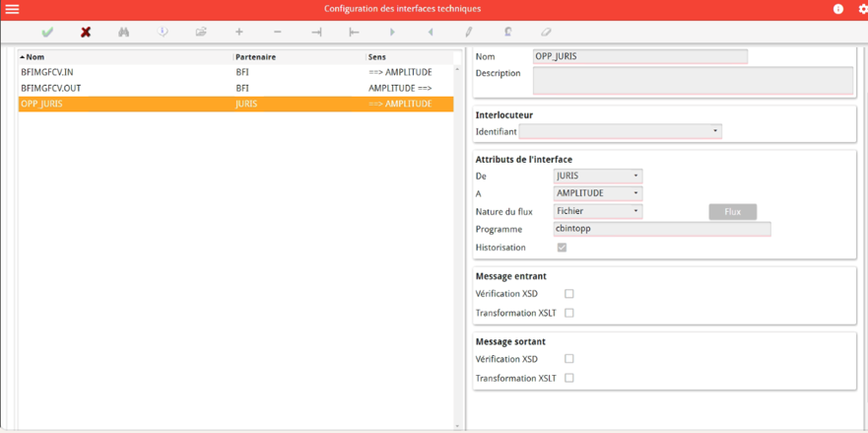Expand the Nature du flux dropdown

pos(598,211)
